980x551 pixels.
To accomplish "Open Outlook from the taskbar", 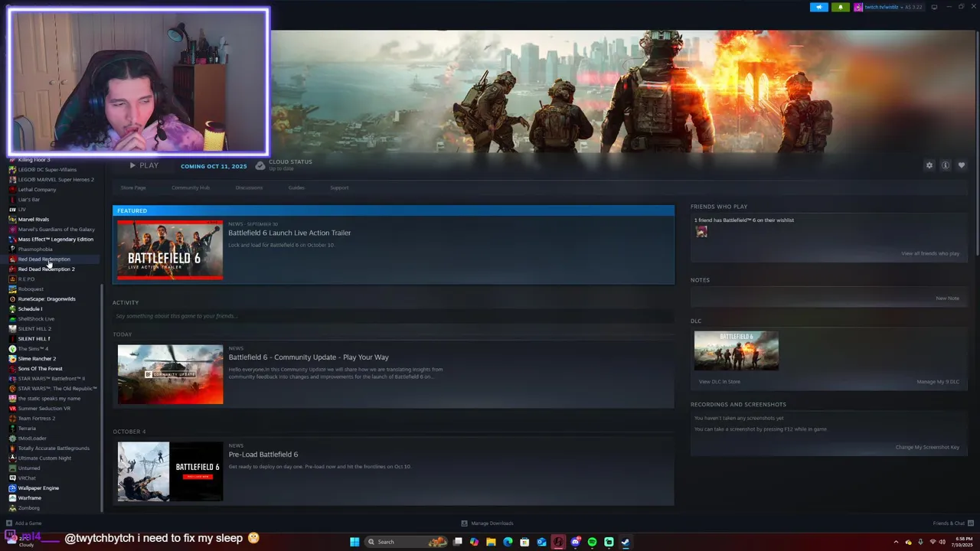I will [x=541, y=542].
